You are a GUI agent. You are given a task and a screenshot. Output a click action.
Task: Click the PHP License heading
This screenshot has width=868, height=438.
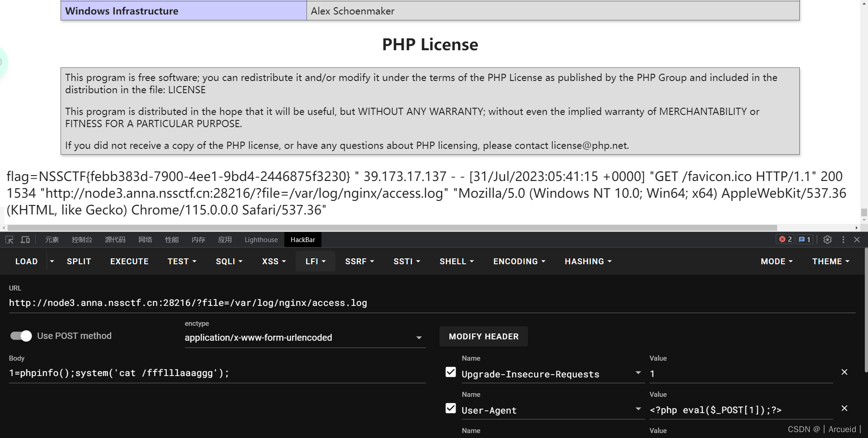click(430, 44)
